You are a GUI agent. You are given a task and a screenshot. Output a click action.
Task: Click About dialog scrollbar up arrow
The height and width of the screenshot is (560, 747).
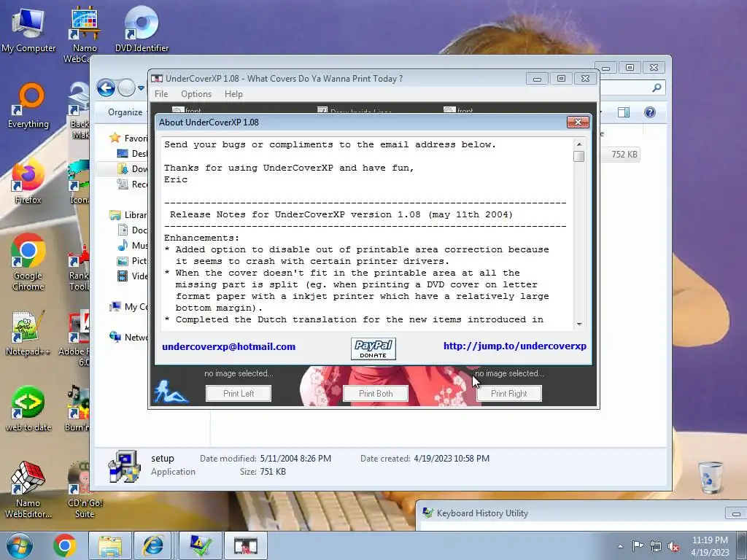578,144
